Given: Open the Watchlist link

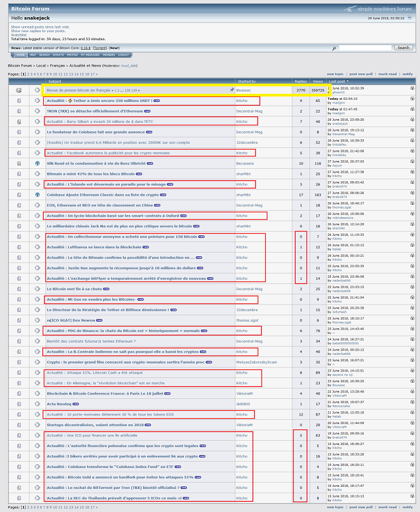Looking at the screenshot, I should pos(19,35).
